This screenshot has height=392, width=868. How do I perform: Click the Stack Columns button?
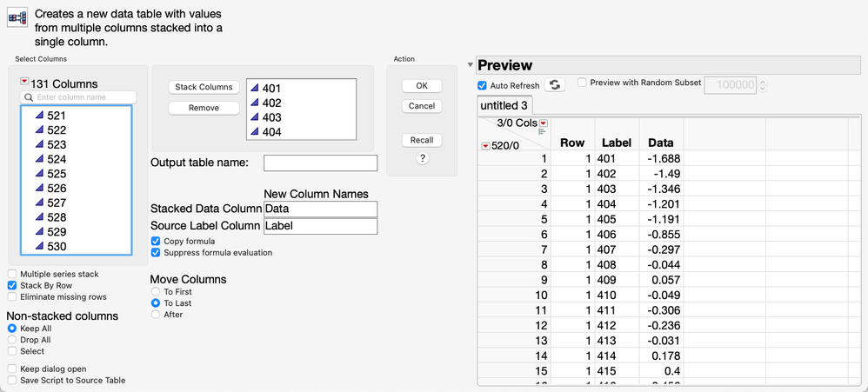[204, 88]
